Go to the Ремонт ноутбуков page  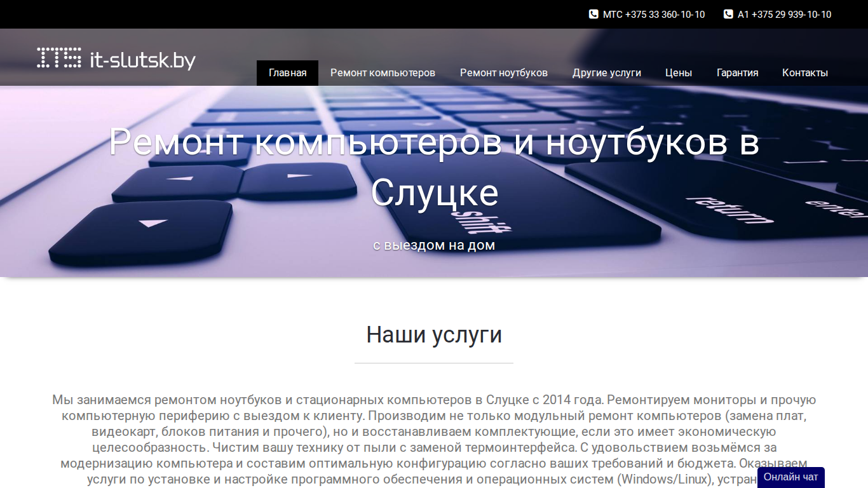pyautogui.click(x=504, y=72)
